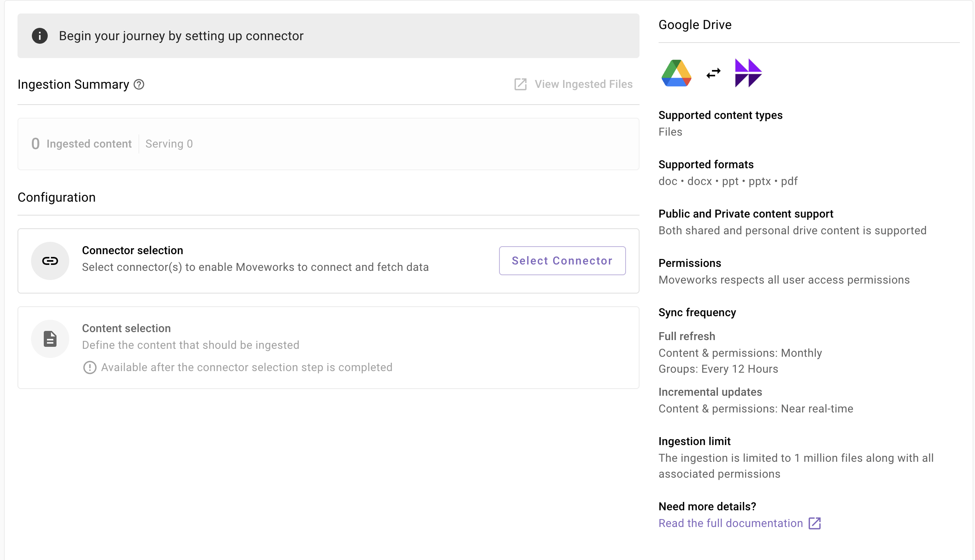Click the Google Drive logo icon
This screenshot has height=560, width=975.
(x=677, y=73)
